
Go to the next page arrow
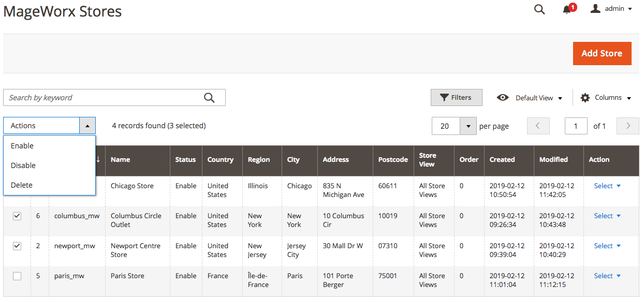click(x=628, y=126)
